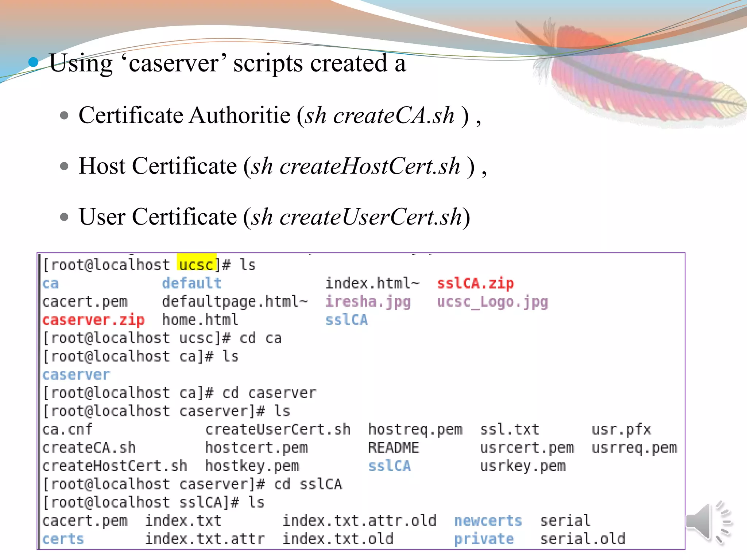
Task: Click the 'sslCA.zip' file name
Action: (475, 283)
